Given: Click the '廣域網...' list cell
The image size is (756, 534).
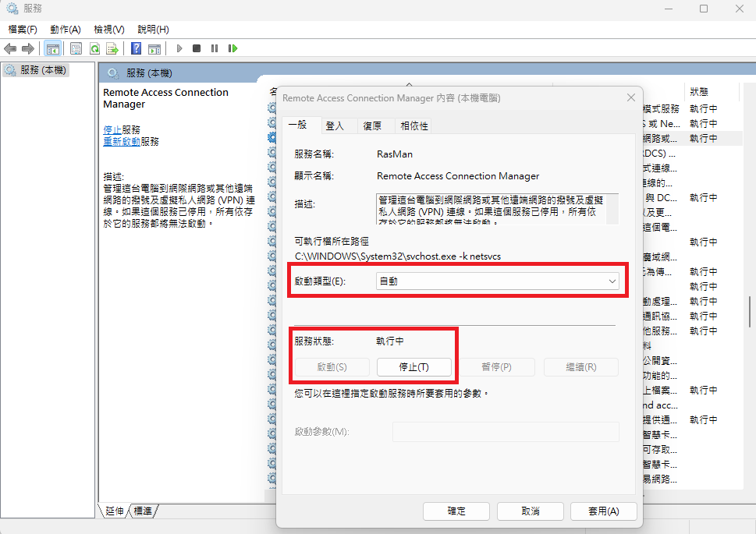Looking at the screenshot, I should [660, 257].
